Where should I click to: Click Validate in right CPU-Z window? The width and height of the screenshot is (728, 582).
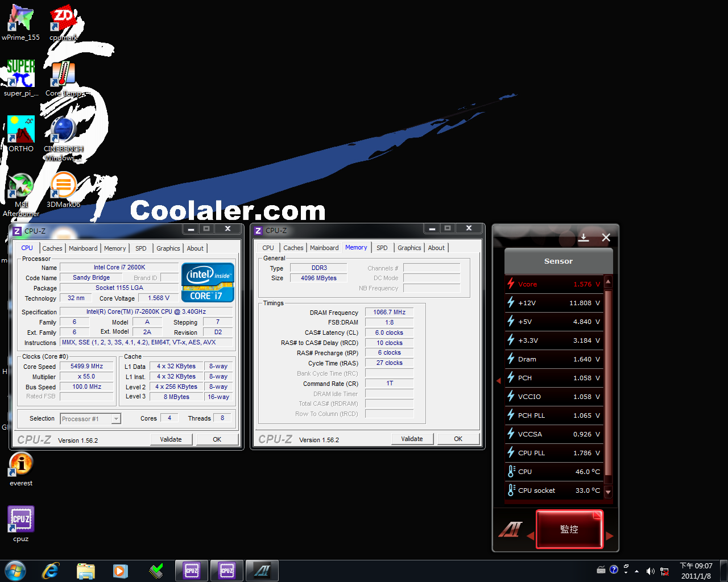412,439
